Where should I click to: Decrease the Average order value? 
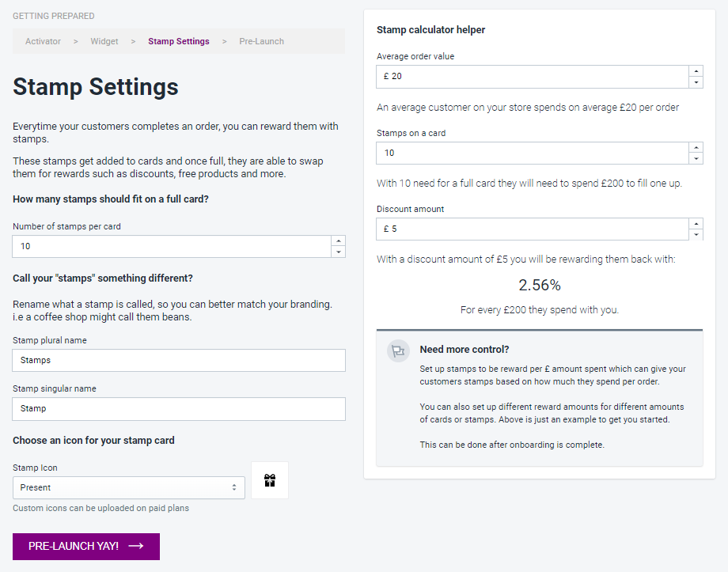(696, 82)
